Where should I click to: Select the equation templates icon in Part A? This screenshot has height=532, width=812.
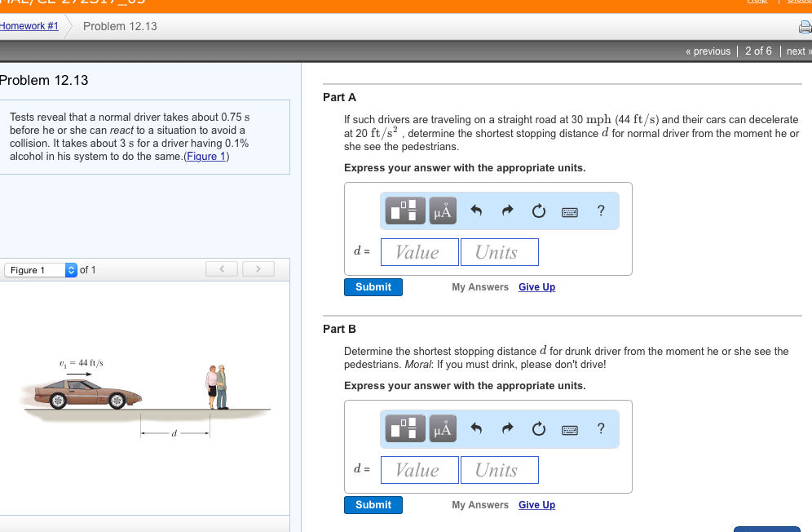coord(404,211)
